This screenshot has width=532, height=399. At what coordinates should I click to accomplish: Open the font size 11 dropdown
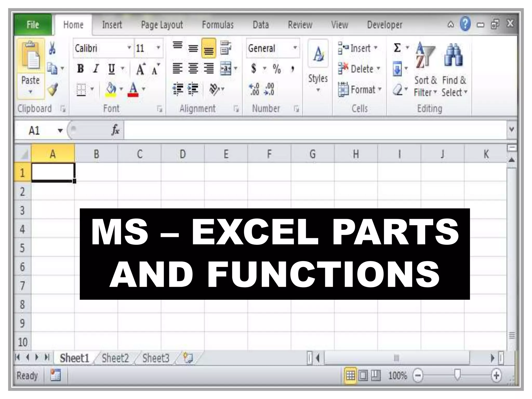click(x=158, y=48)
